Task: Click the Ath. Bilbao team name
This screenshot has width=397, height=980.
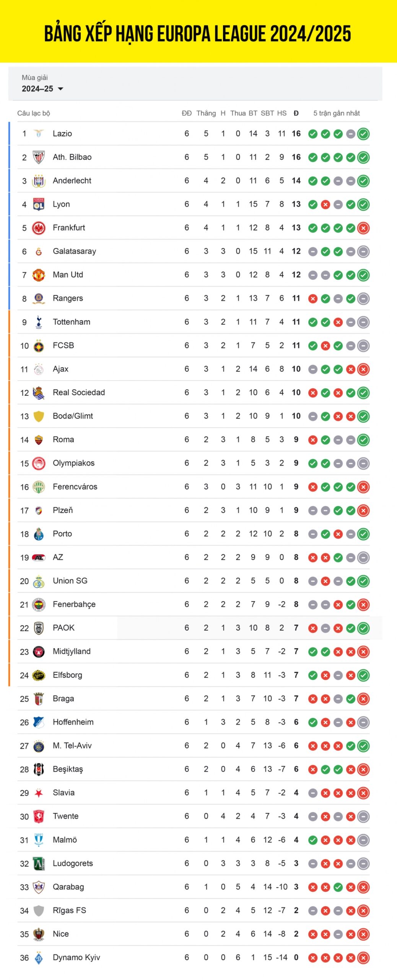Action: (x=72, y=157)
